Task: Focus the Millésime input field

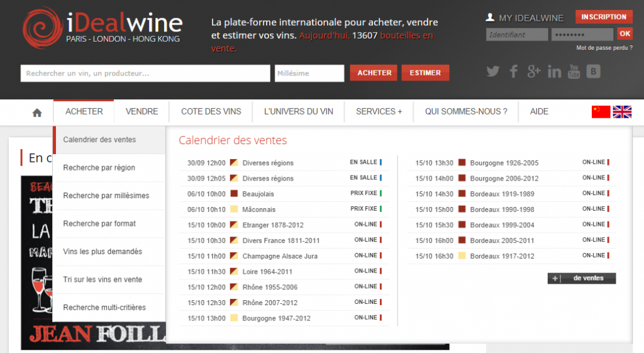Action: pyautogui.click(x=309, y=73)
